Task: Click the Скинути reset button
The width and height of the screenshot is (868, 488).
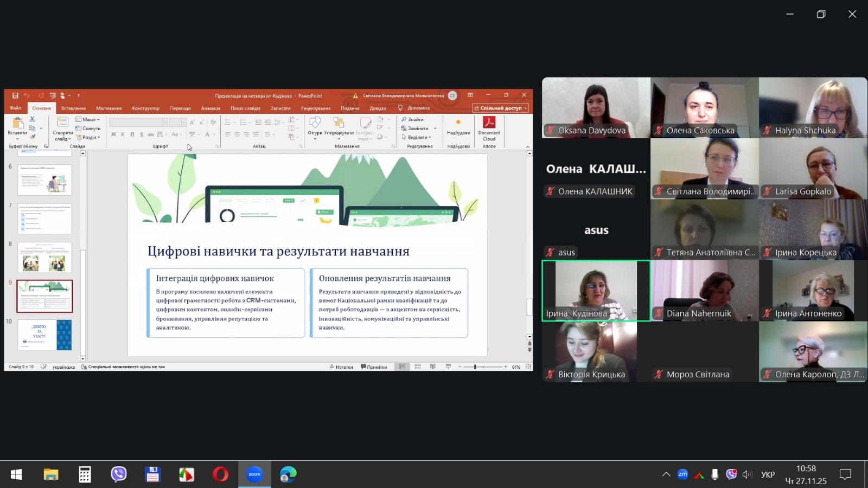Action: (88, 129)
